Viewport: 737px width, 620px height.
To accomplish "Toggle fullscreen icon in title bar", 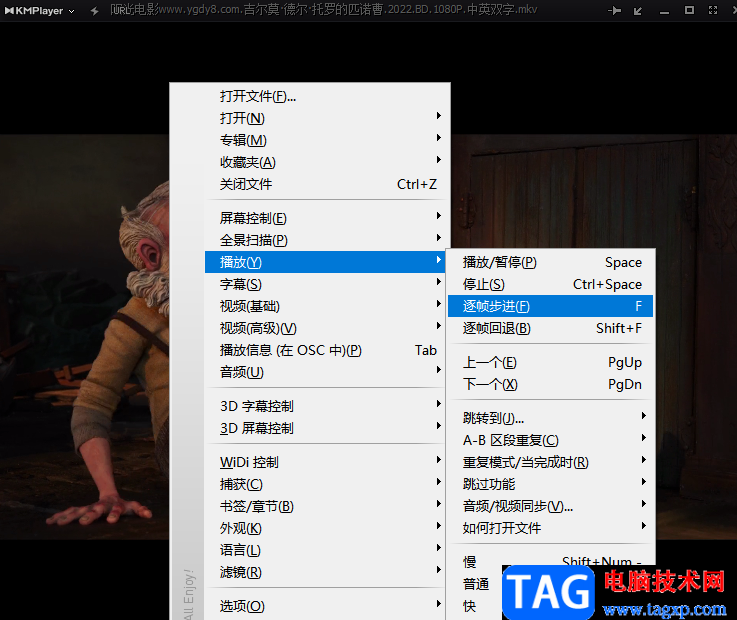I will point(713,10).
